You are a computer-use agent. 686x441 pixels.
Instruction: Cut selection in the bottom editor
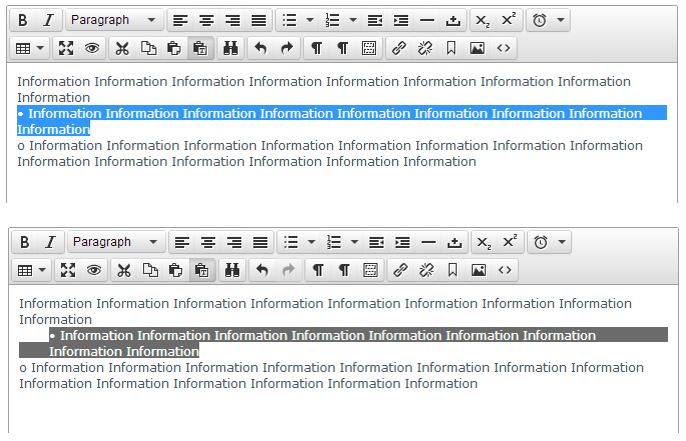tap(124, 270)
